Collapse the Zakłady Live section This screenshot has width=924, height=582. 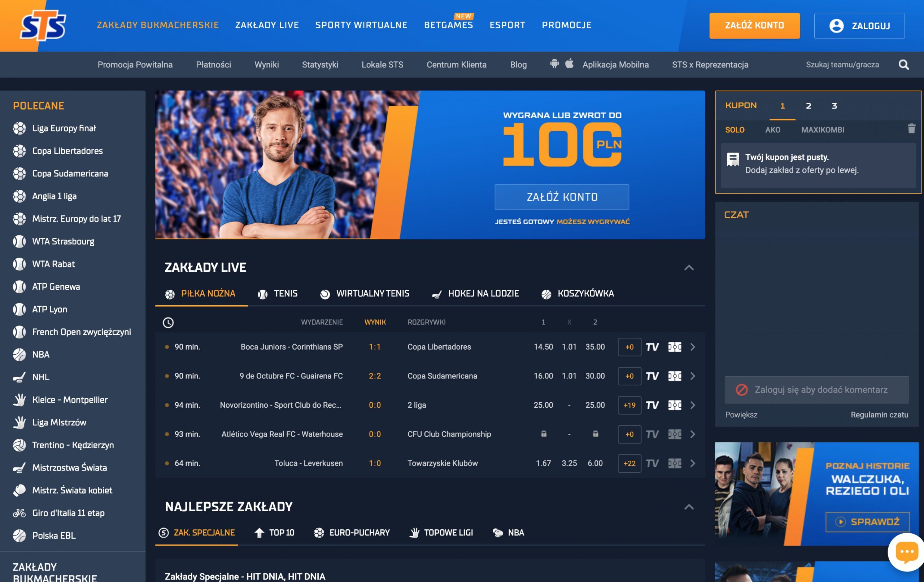[689, 268]
